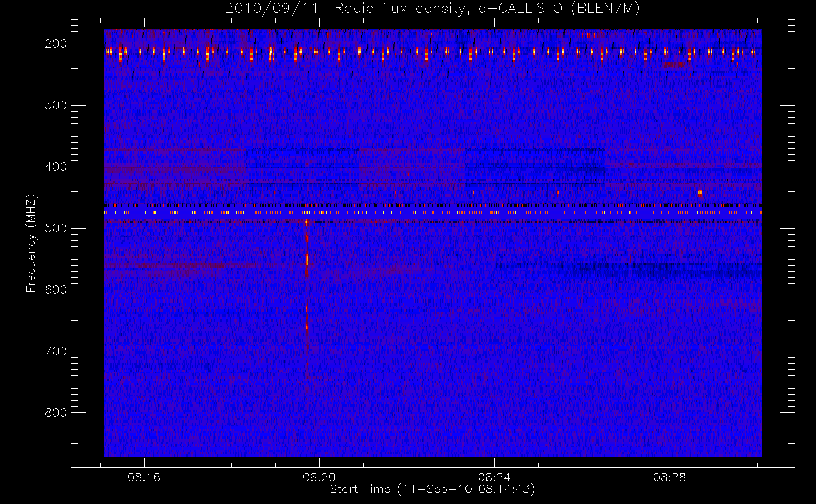
Task: Click the 600 frequency tick label
Action: [x=56, y=290]
